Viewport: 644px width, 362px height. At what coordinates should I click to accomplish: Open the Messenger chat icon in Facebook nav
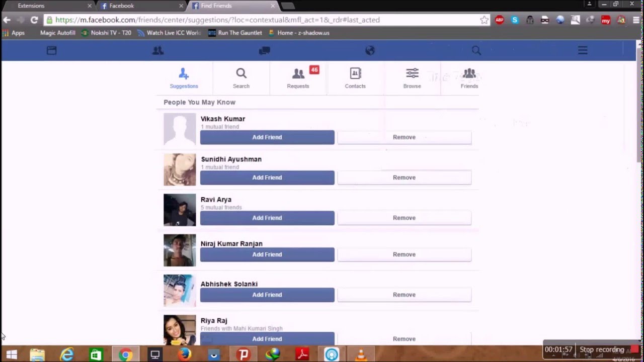tap(264, 50)
